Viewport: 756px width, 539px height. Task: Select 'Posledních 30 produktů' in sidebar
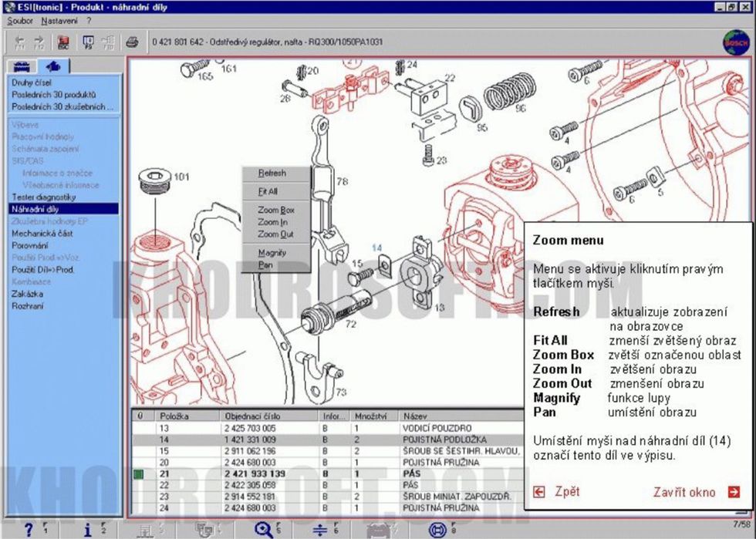pyautogui.click(x=54, y=95)
